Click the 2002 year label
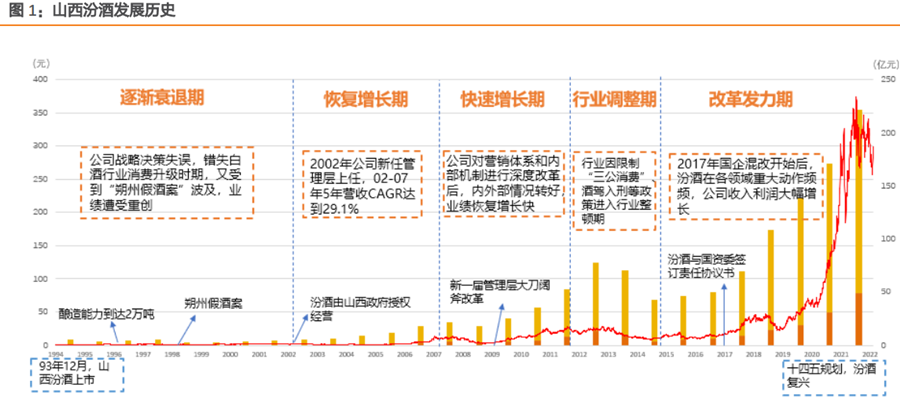The width and height of the screenshot is (900, 398). tap(288, 355)
